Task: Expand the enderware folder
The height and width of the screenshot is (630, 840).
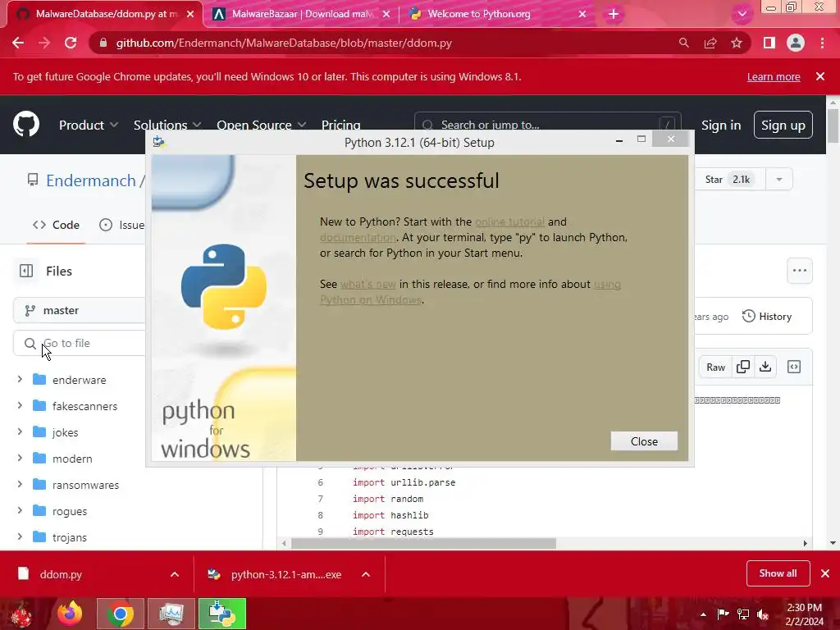Action: click(x=20, y=379)
